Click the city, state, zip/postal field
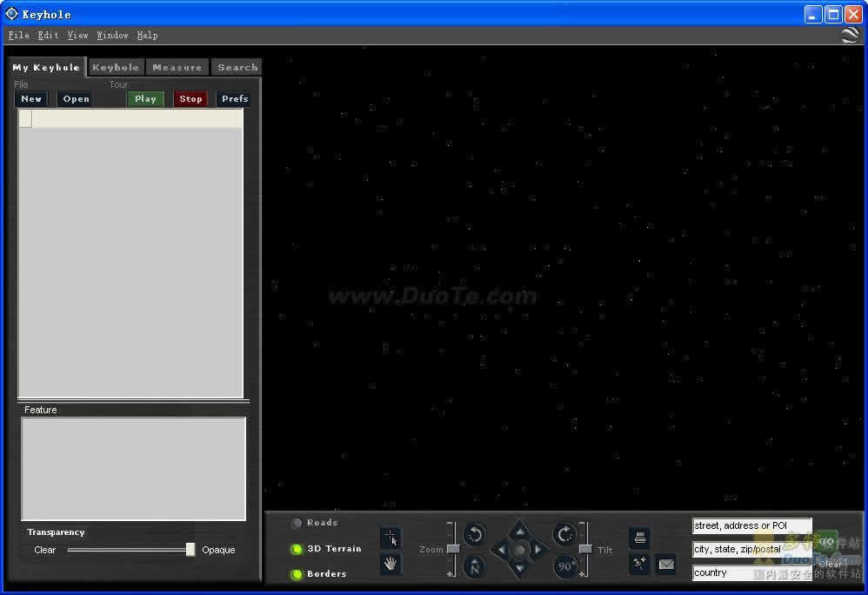Image resolution: width=868 pixels, height=595 pixels. click(x=751, y=549)
